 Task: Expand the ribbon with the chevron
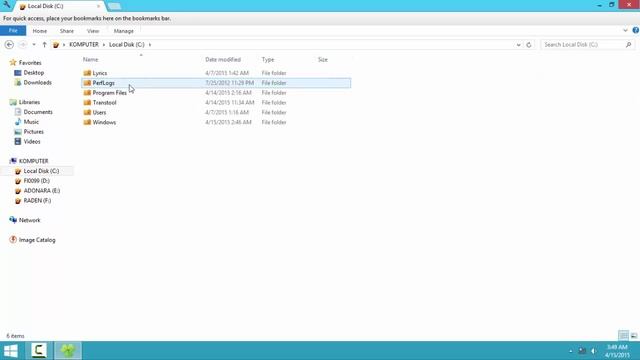(x=625, y=30)
